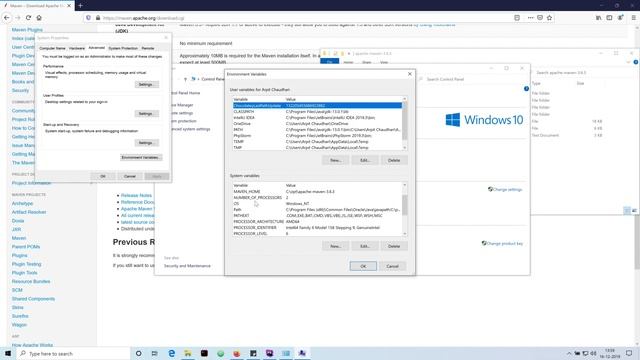Open User Profiles Settings button

point(146,113)
